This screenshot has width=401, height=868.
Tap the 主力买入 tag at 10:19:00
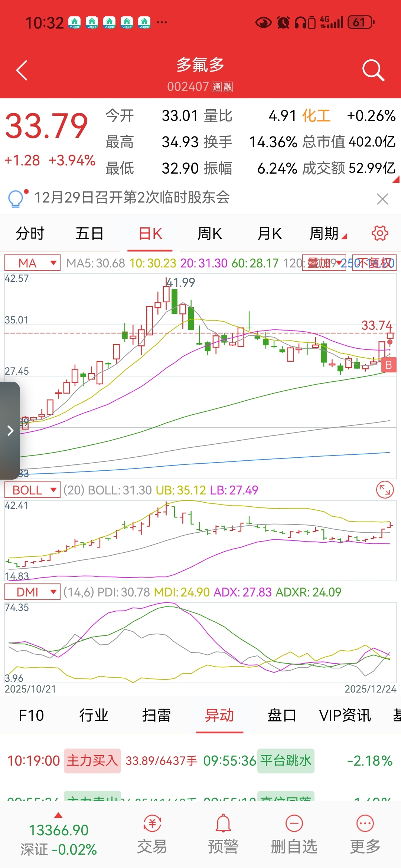tap(92, 761)
